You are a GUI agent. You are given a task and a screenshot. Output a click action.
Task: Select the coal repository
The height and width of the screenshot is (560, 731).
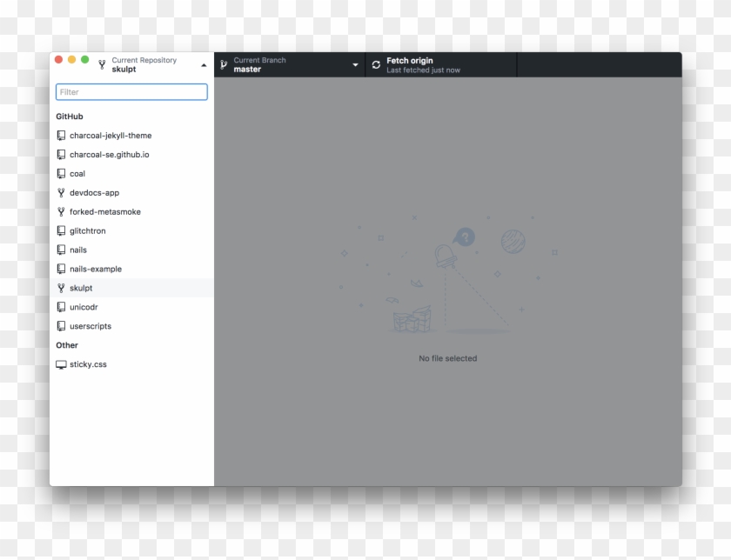pyautogui.click(x=131, y=174)
